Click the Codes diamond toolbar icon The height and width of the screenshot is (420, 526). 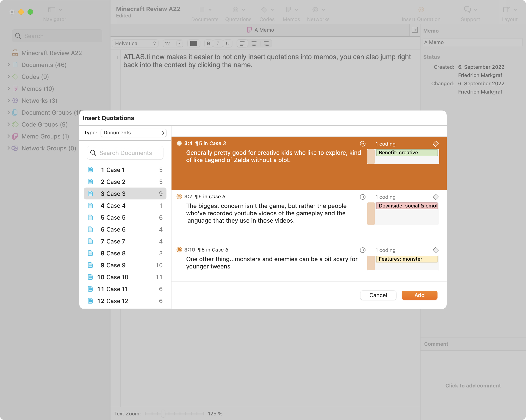point(264,10)
